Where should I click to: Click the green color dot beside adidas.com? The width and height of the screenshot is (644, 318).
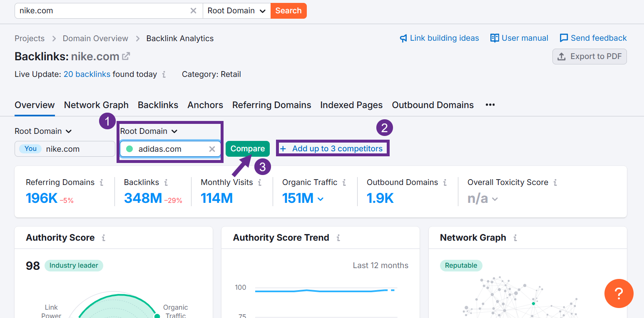[129, 149]
